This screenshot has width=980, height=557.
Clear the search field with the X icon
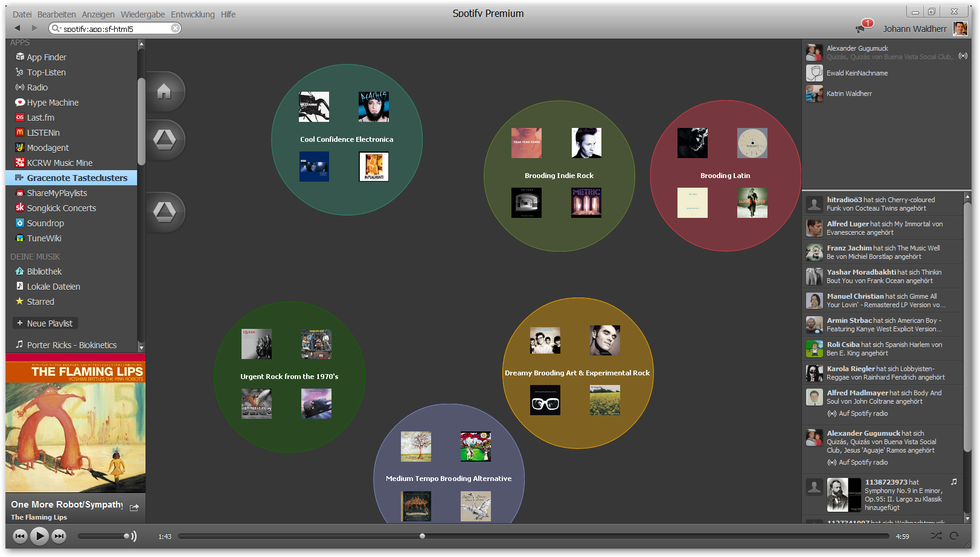[175, 28]
